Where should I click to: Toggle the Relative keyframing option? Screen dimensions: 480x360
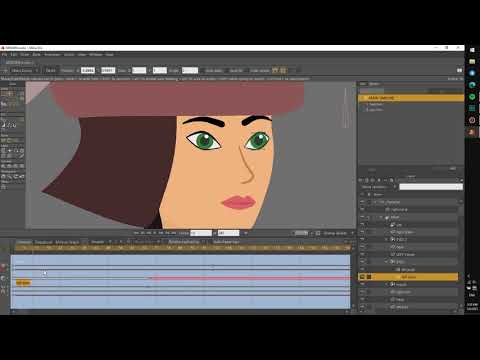184,242
